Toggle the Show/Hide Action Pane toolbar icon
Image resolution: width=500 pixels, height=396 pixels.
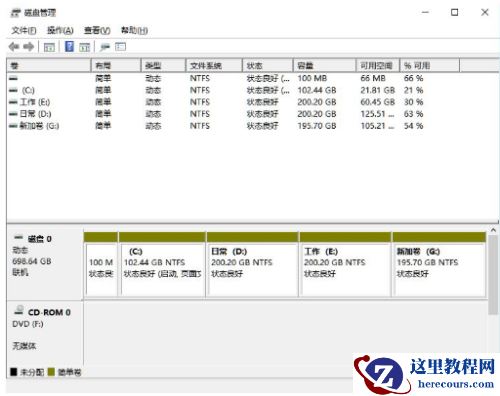(85, 47)
